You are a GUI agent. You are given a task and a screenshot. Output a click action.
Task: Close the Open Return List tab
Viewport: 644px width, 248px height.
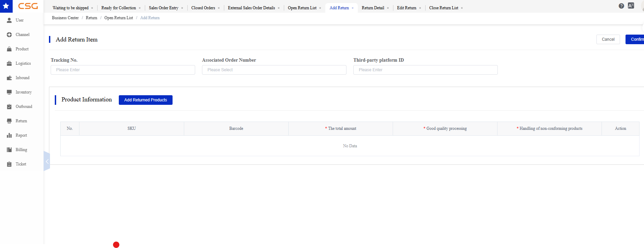(320, 8)
